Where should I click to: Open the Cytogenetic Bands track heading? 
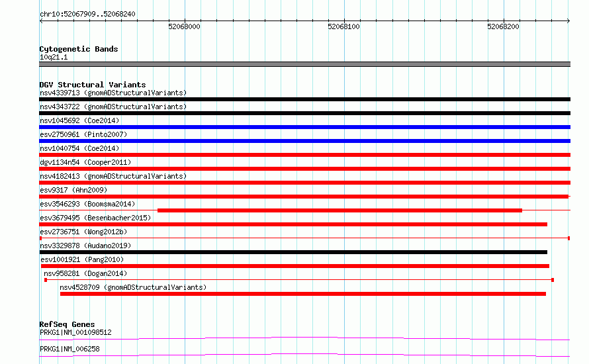(x=79, y=49)
